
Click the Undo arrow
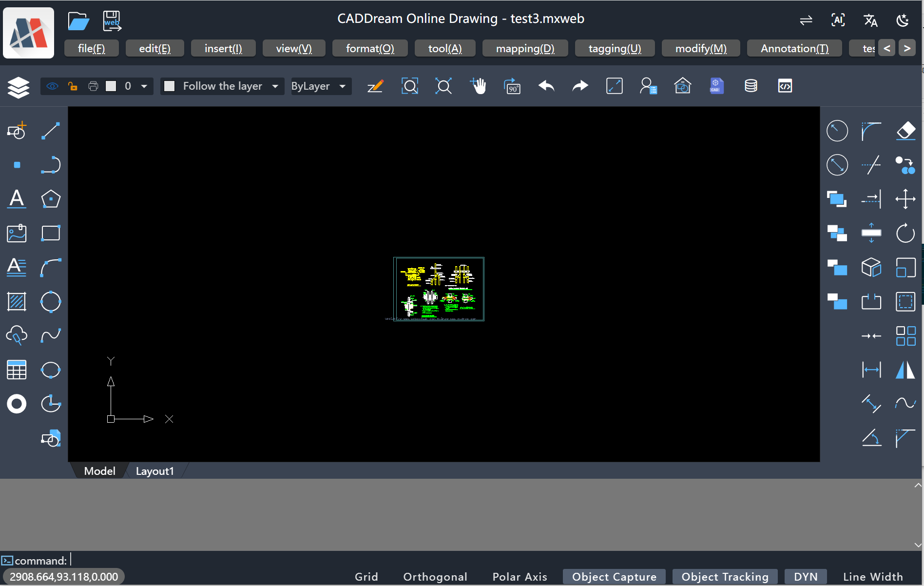tap(546, 86)
